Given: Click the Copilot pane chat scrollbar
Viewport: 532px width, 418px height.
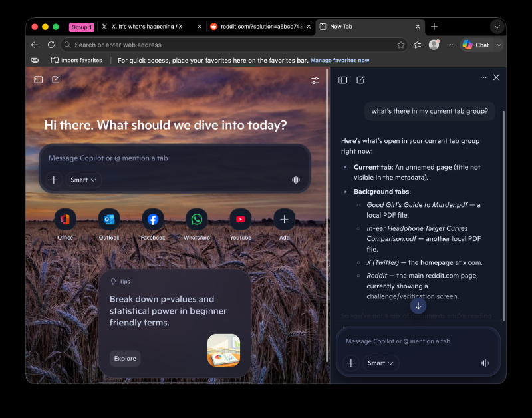Looking at the screenshot, I should (503, 216).
